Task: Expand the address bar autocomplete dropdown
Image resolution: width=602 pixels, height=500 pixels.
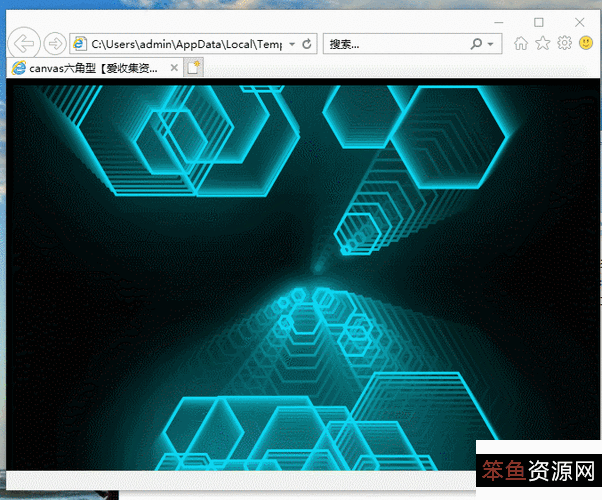Action: pos(291,44)
